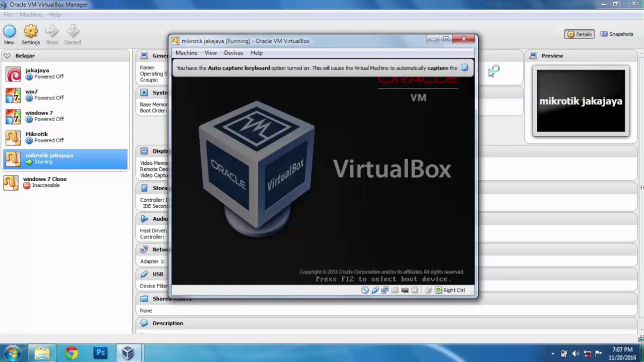Click the Network section header icon
The image size is (644, 362).
[x=144, y=249]
